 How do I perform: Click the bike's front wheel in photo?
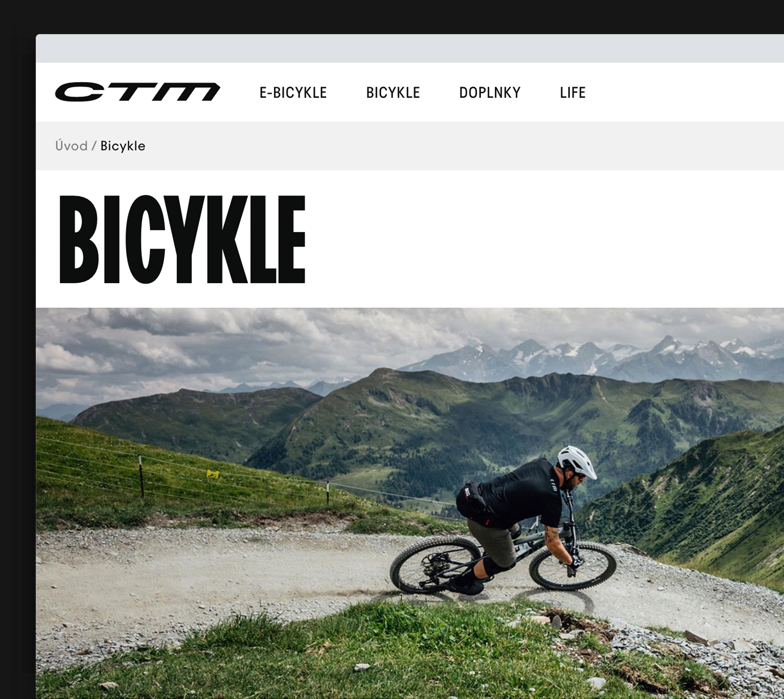573,566
